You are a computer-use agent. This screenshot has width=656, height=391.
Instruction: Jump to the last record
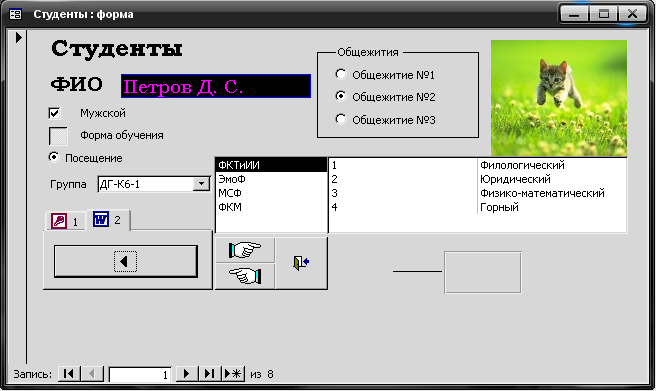(209, 373)
